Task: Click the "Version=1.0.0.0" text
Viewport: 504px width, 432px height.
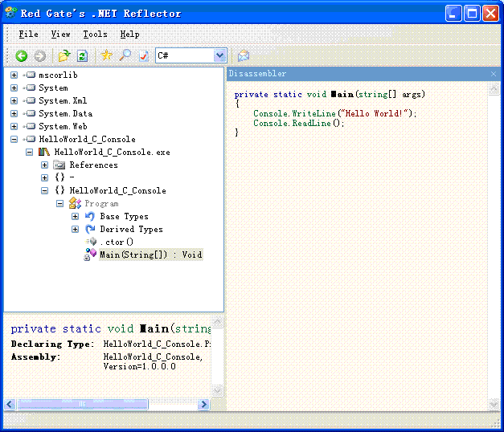Action: (140, 366)
